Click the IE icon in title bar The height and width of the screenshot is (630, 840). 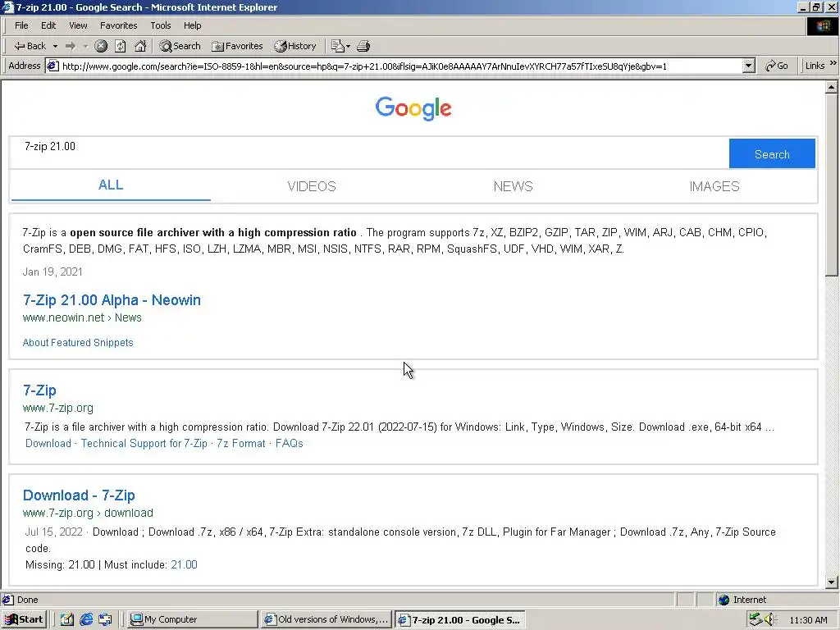(x=7, y=7)
